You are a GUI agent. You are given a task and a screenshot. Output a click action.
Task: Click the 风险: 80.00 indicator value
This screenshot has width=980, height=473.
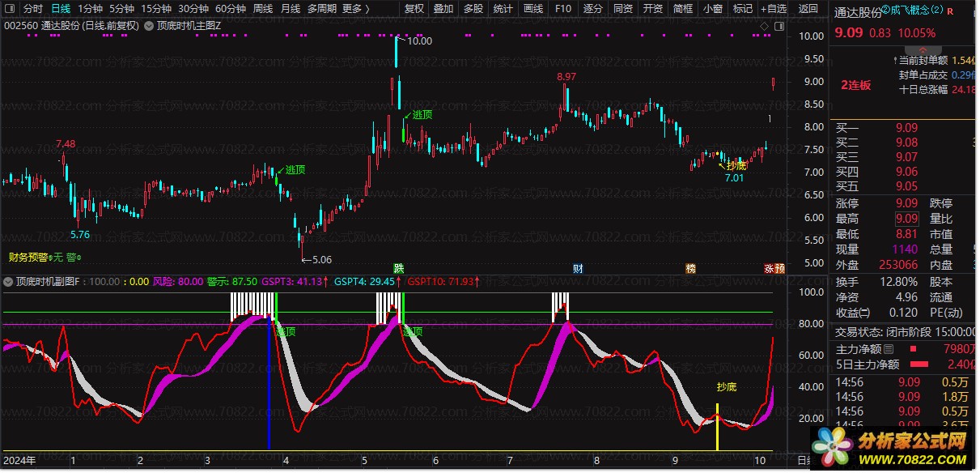(178, 282)
